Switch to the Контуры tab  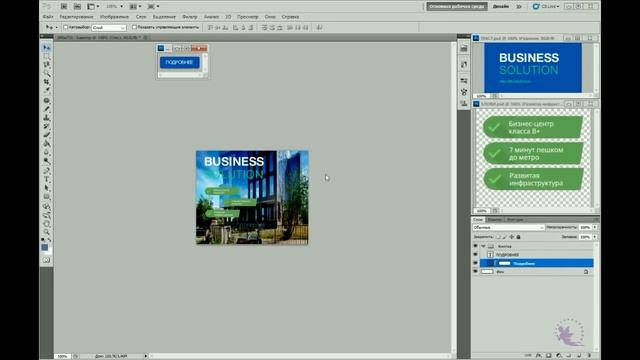pyautogui.click(x=515, y=220)
